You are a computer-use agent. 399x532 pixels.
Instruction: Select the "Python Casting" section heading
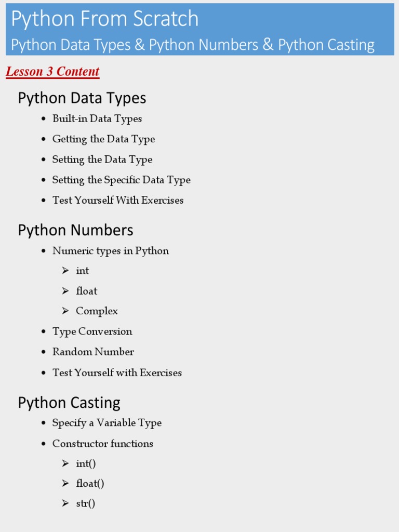(69, 403)
